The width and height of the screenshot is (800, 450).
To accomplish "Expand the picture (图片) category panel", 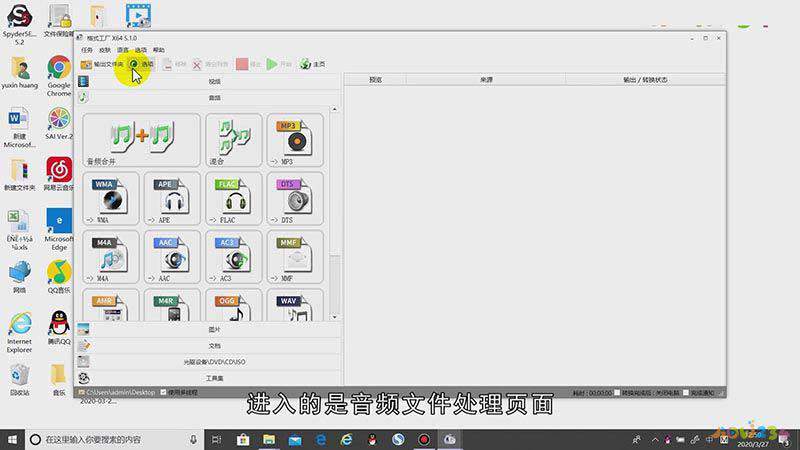I will click(x=214, y=329).
